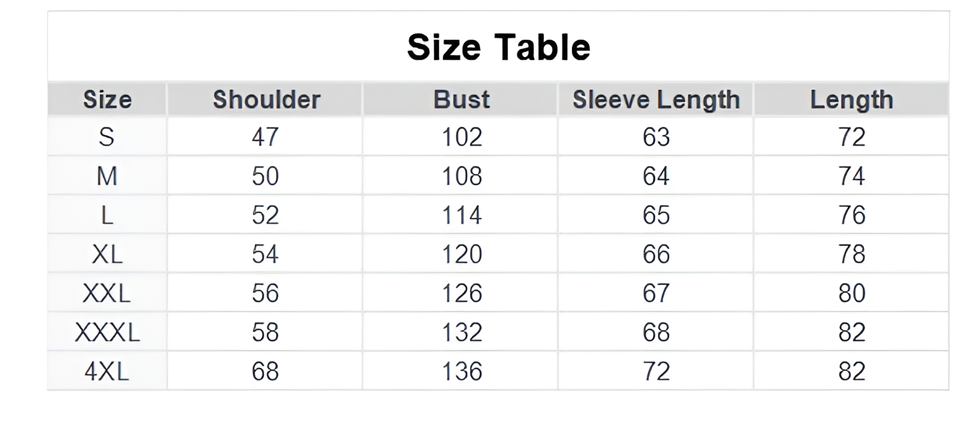Select the Bust column header
The image size is (980, 425).
(x=461, y=100)
